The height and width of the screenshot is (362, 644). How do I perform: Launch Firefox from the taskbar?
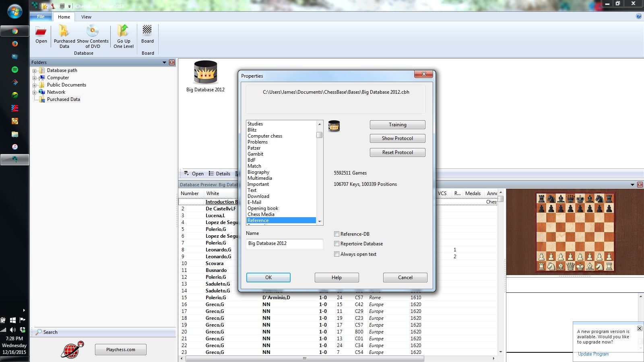click(15, 44)
